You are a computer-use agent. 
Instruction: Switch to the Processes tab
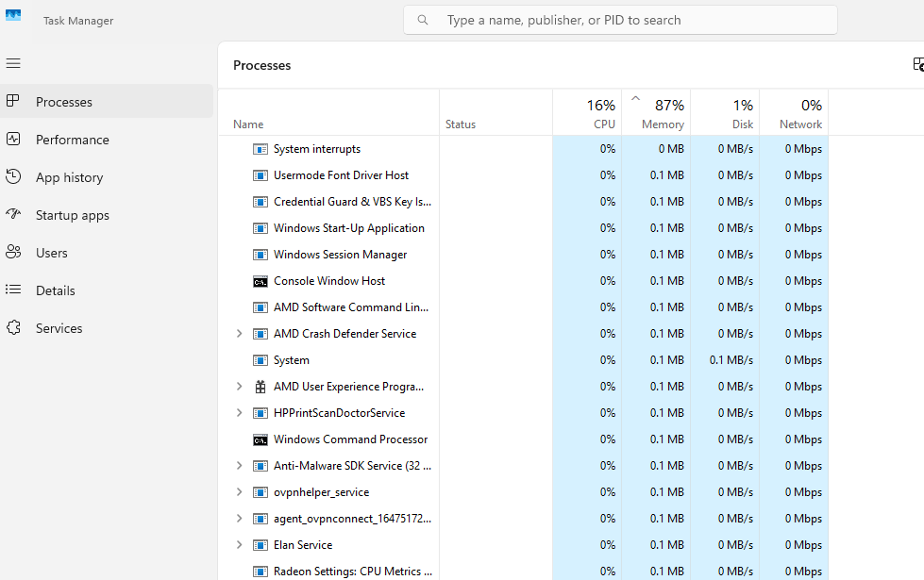point(64,102)
